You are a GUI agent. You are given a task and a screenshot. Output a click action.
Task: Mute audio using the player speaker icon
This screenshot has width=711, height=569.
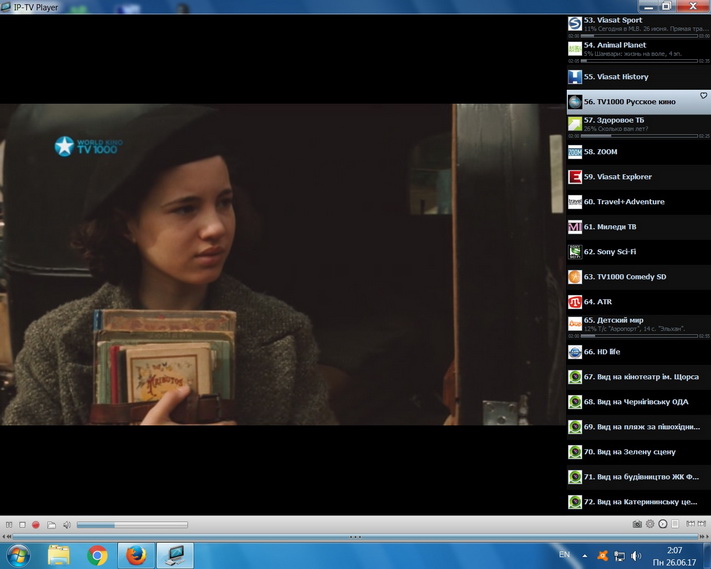point(67,525)
